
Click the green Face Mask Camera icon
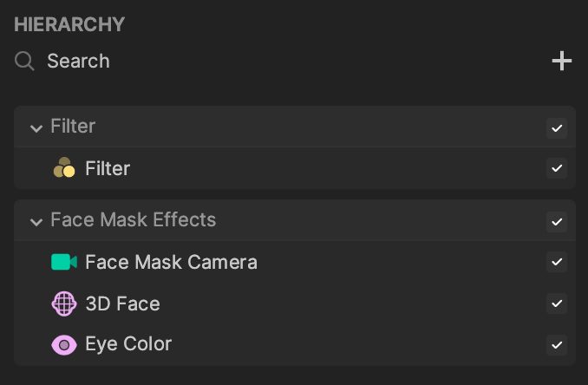[64, 262]
